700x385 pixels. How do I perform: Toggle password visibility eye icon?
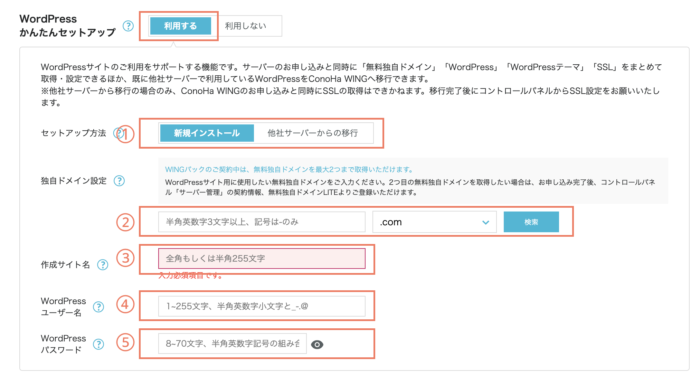(x=317, y=344)
